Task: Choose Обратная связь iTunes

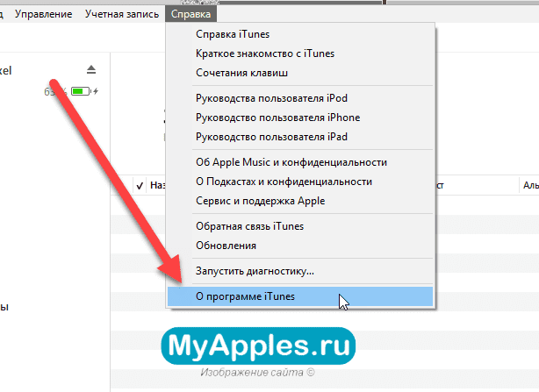Action: coord(299,226)
